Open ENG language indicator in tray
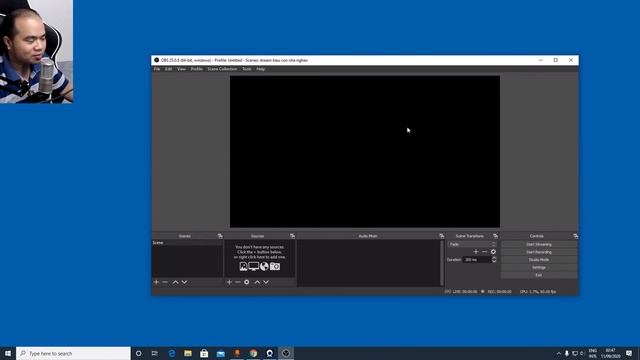The image size is (640, 360). tap(592, 353)
